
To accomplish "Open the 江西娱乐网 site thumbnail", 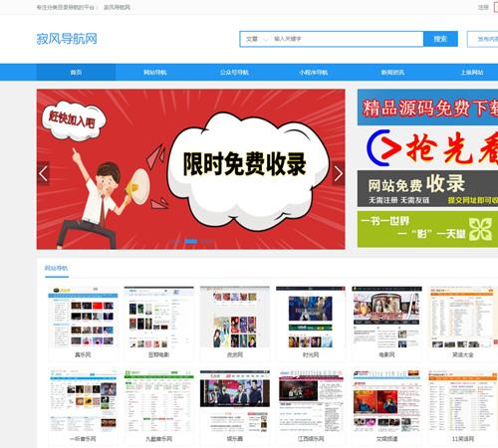I will [x=311, y=401].
